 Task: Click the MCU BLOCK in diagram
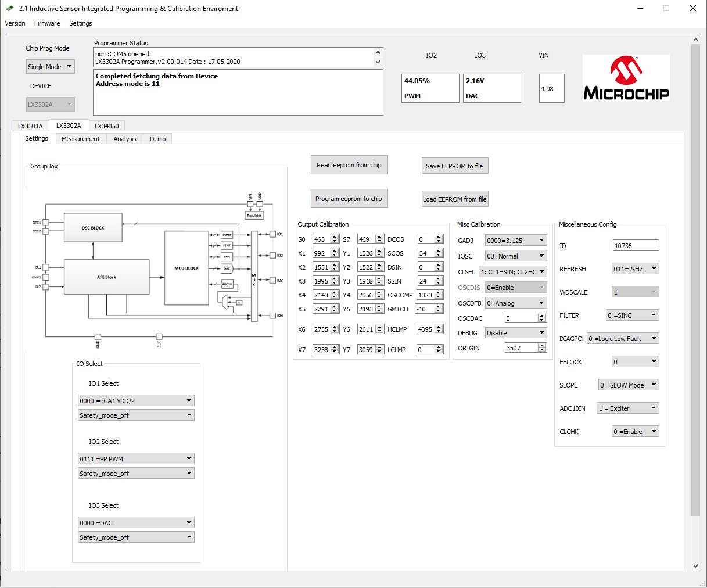pos(186,268)
